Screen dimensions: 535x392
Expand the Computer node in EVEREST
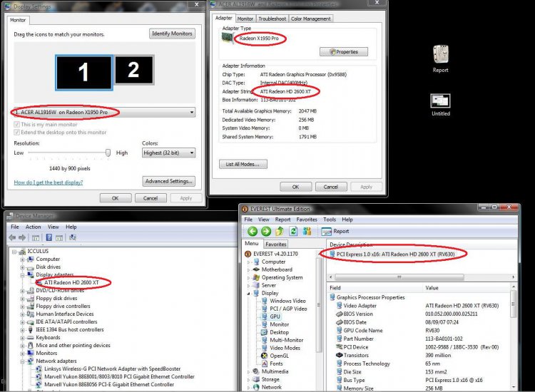coord(249,262)
